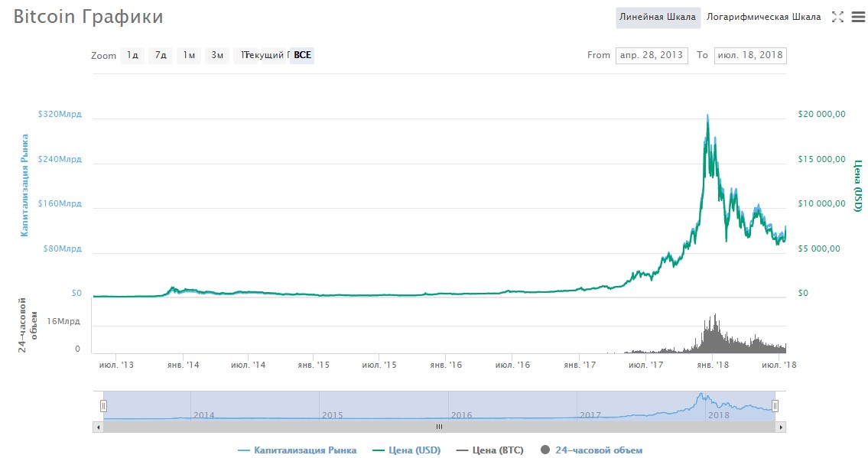Toggle 24-часовой объем series in legend
This screenshot has width=868, height=458.
[x=591, y=450]
